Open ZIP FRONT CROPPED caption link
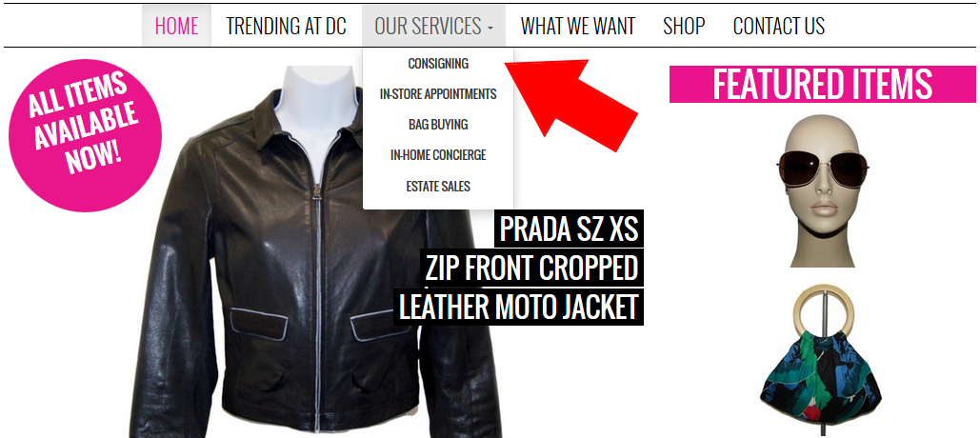 [531, 269]
